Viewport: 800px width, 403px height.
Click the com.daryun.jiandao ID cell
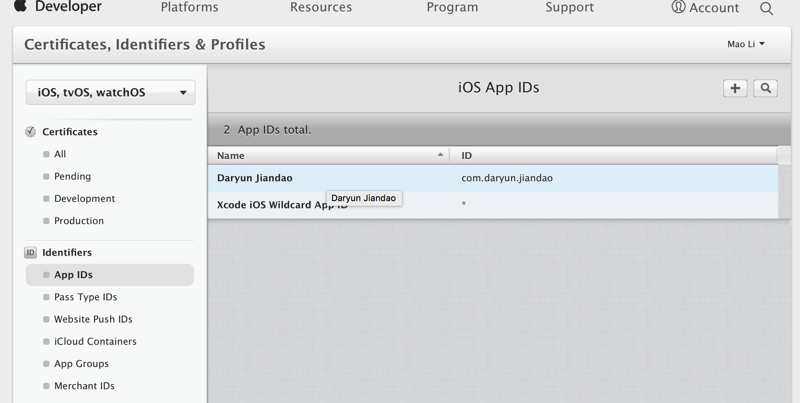point(507,178)
